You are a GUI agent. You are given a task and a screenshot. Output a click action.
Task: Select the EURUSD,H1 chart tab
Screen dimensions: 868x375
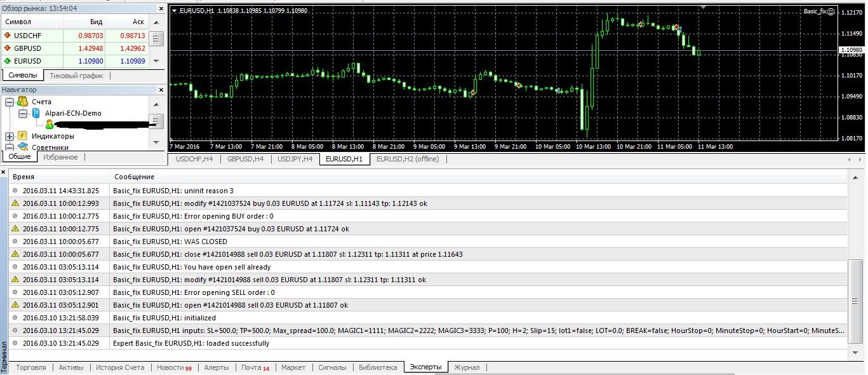[x=344, y=159]
